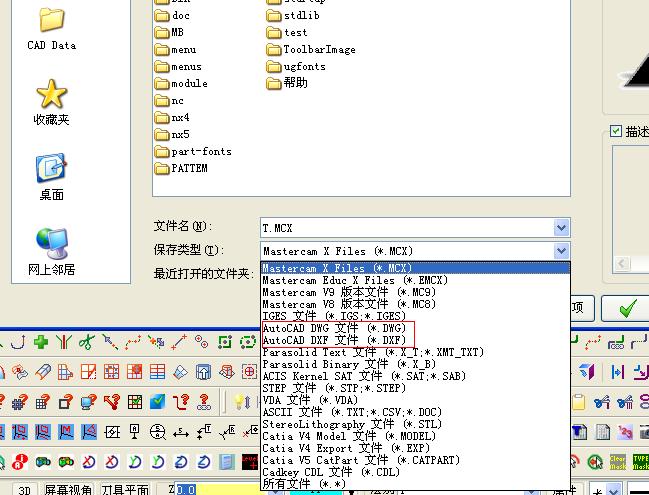
Task: Click the first green Y rotation icon
Action: [135, 461]
